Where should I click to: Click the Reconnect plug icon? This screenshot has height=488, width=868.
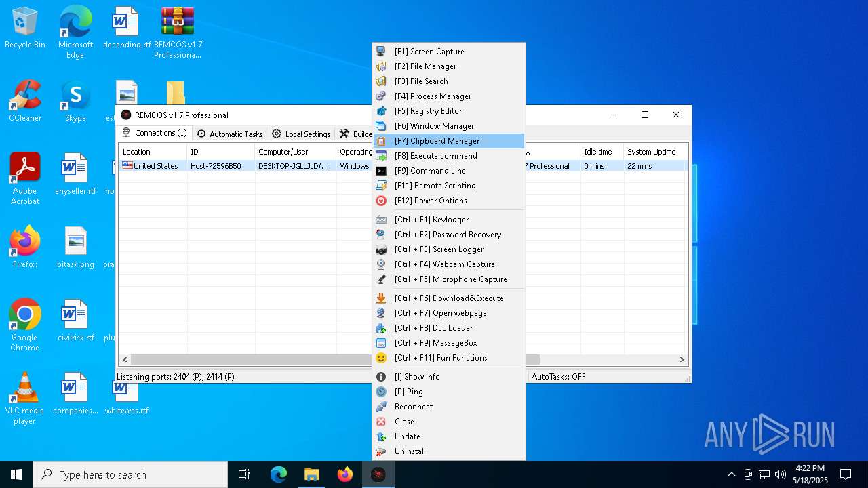tap(381, 407)
